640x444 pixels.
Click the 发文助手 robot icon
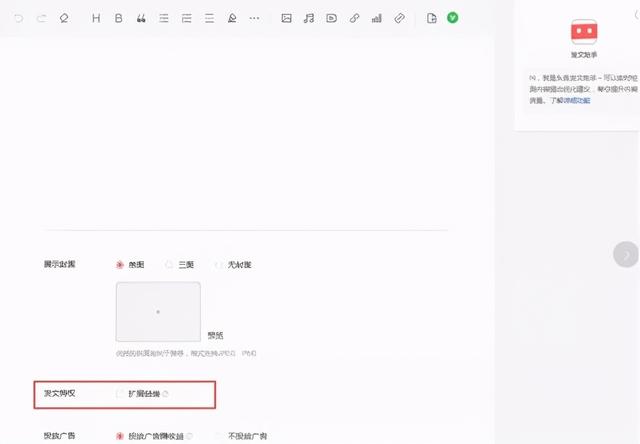point(582,31)
